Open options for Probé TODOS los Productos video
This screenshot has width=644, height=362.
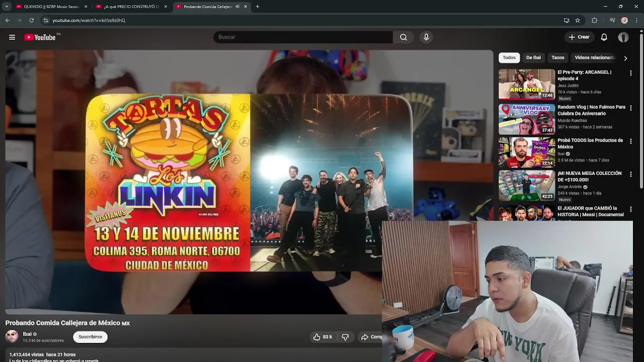(x=631, y=141)
